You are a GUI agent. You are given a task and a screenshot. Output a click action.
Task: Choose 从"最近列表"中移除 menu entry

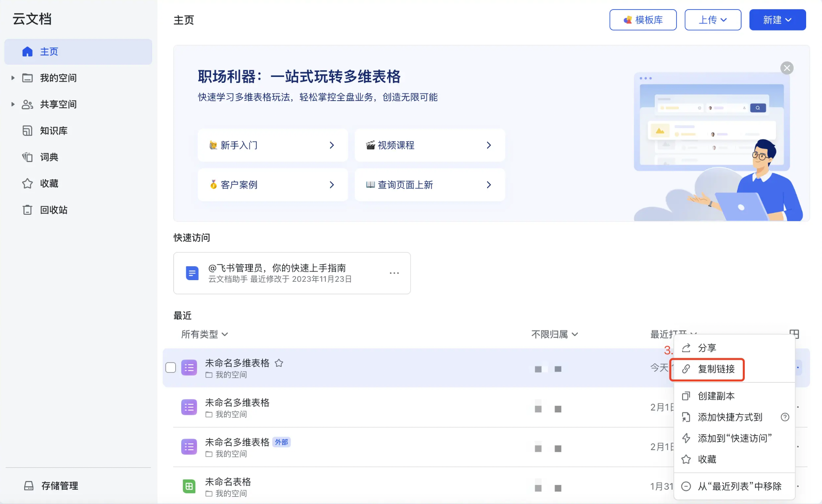coord(734,486)
